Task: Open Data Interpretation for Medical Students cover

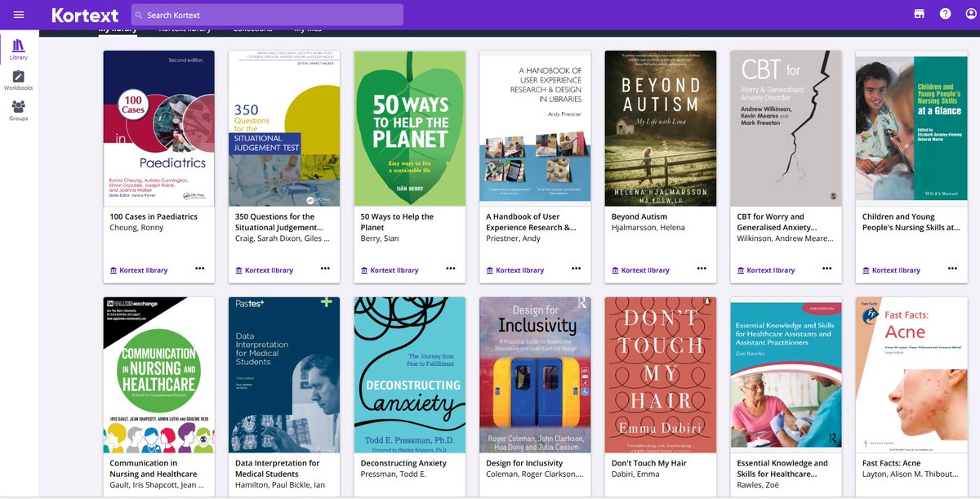Action: click(284, 375)
